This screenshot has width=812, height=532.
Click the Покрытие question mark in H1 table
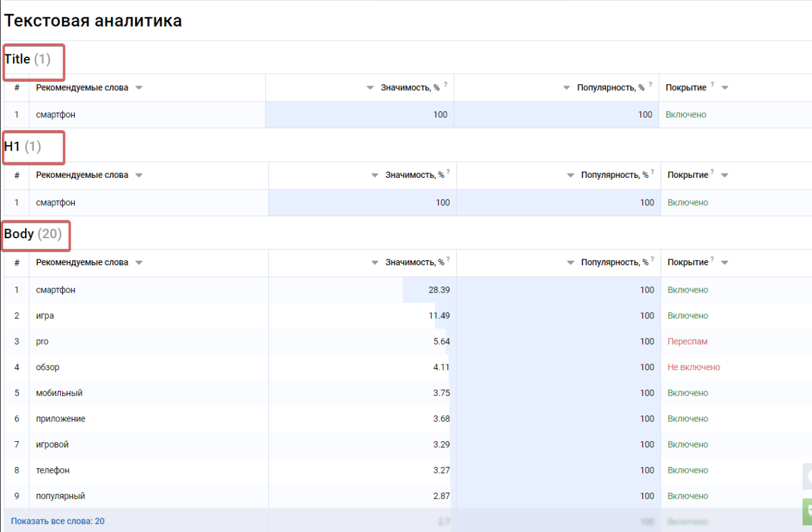[x=715, y=172]
